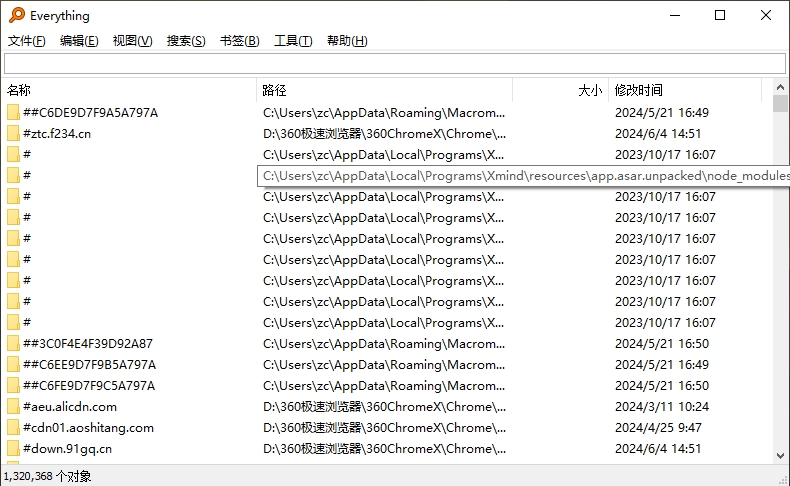Viewport: 790px width, 486px height.
Task: Open the 书签(B) menu
Action: (240, 41)
